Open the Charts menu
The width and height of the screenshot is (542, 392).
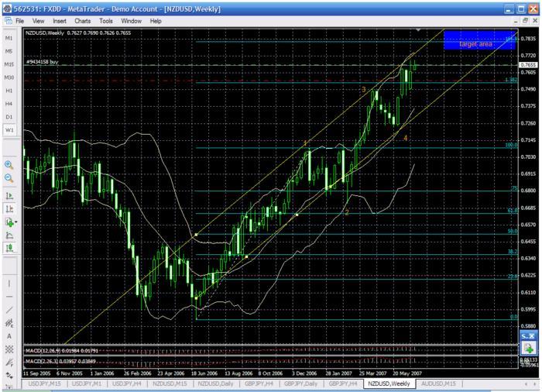[85, 21]
